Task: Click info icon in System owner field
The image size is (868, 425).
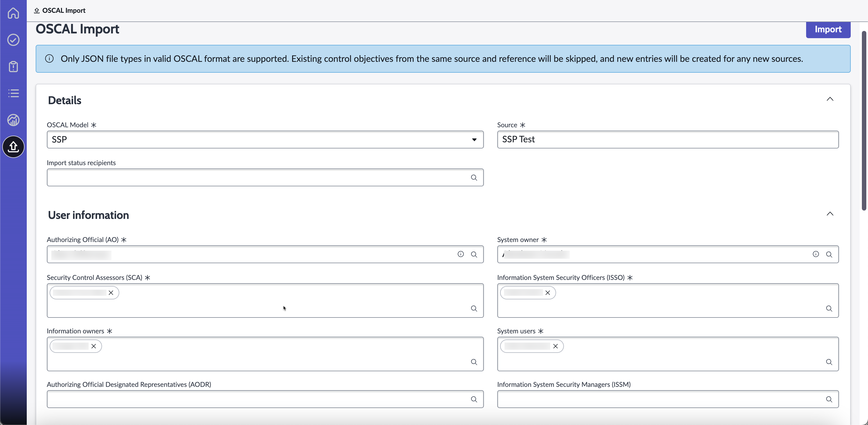Action: pyautogui.click(x=815, y=254)
